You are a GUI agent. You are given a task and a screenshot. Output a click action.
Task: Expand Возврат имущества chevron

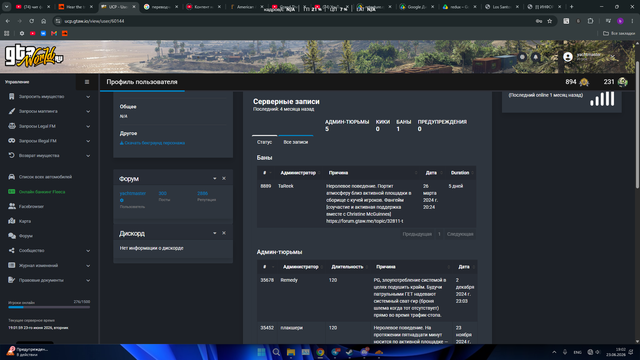88,156
